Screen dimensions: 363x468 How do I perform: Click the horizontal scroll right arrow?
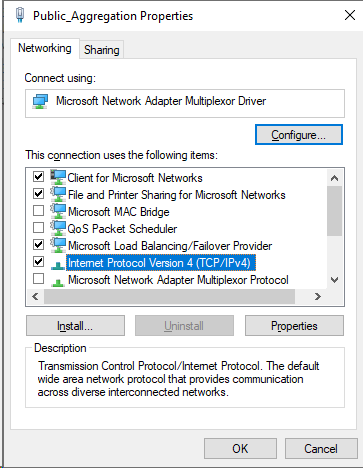pos(318,296)
